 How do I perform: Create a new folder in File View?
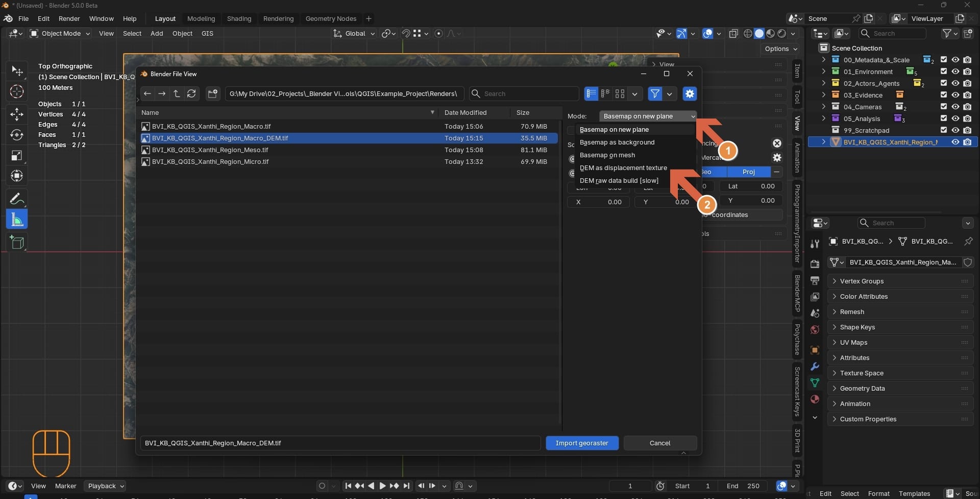[x=213, y=93]
